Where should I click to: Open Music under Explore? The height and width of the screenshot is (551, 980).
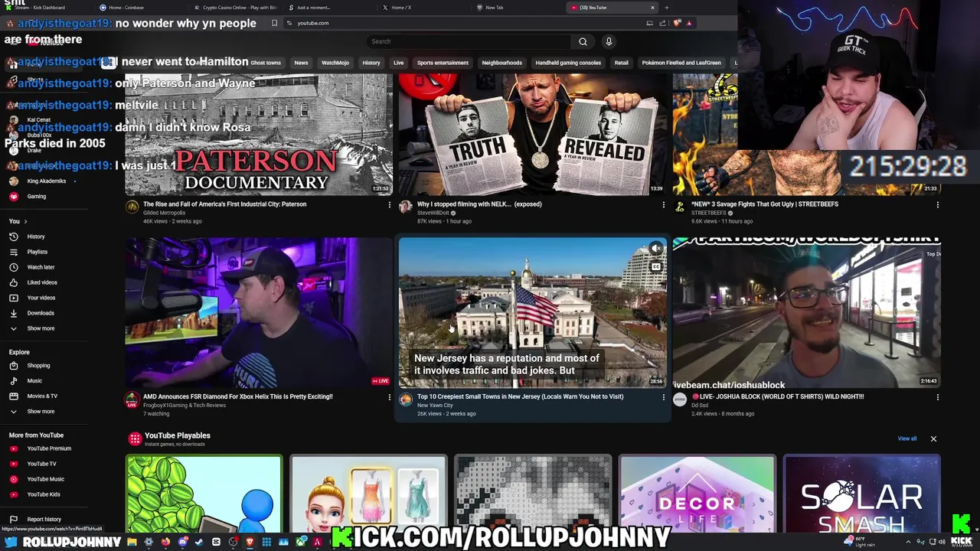pos(34,380)
